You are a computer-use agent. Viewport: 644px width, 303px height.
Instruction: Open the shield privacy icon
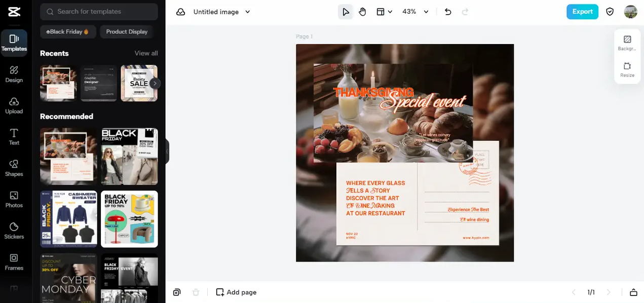pyautogui.click(x=610, y=12)
